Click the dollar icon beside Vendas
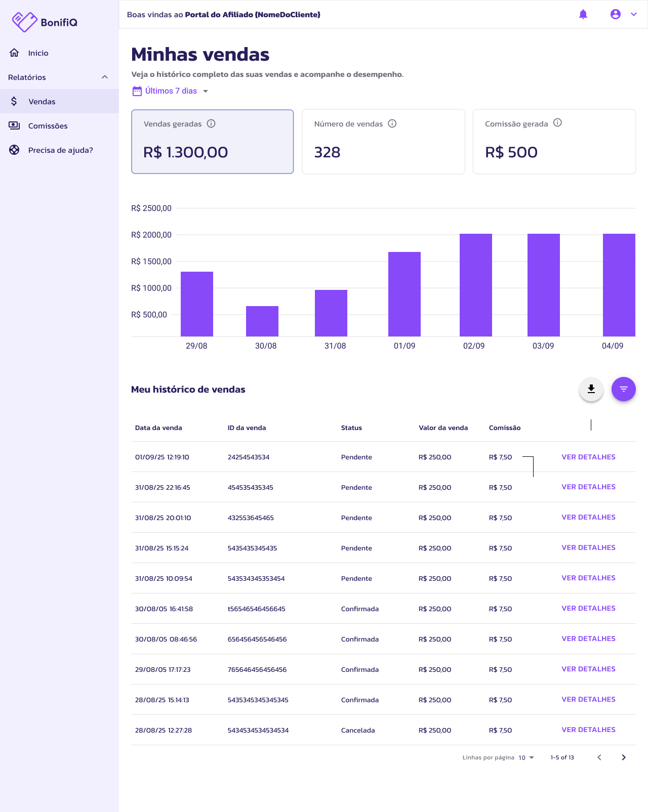Screen dimensions: 648x812 click(x=14, y=101)
